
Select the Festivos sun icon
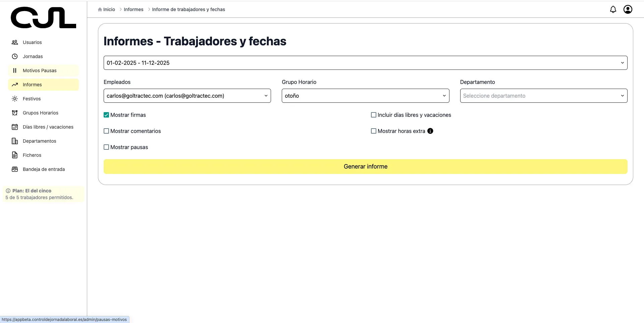[15, 99]
